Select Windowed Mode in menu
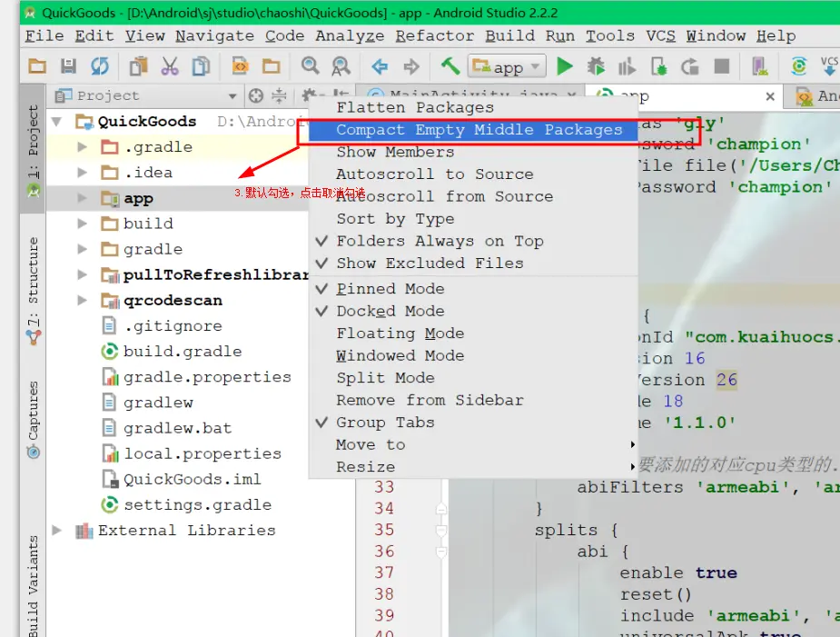The height and width of the screenshot is (637, 840). [x=473, y=355]
